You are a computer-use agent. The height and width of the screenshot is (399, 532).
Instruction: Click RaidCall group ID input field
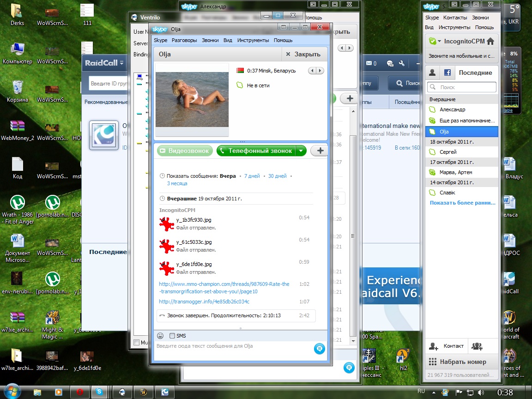(x=109, y=84)
